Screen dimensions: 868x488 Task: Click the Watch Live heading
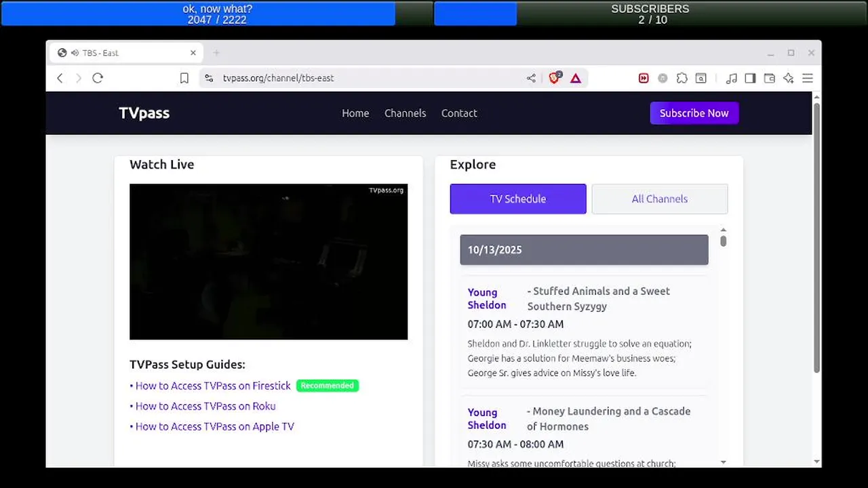point(161,165)
